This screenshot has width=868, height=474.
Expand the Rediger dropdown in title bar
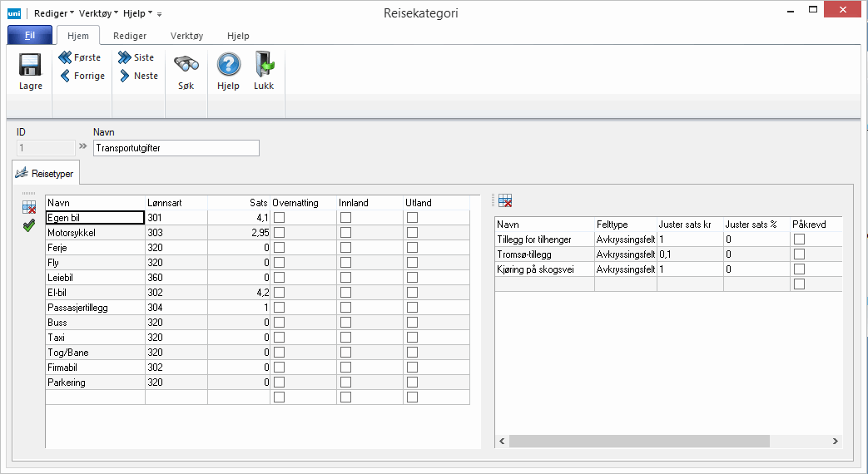point(54,13)
